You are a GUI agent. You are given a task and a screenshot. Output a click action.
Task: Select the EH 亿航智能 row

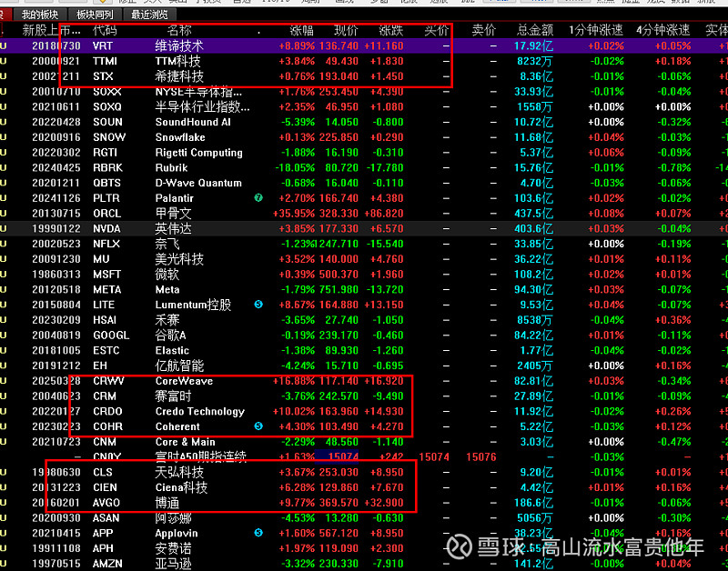(x=364, y=366)
